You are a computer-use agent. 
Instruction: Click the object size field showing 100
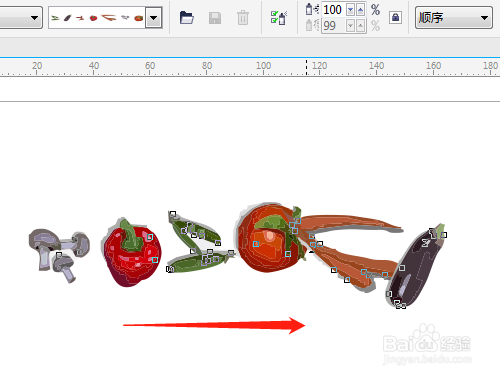[x=334, y=10]
